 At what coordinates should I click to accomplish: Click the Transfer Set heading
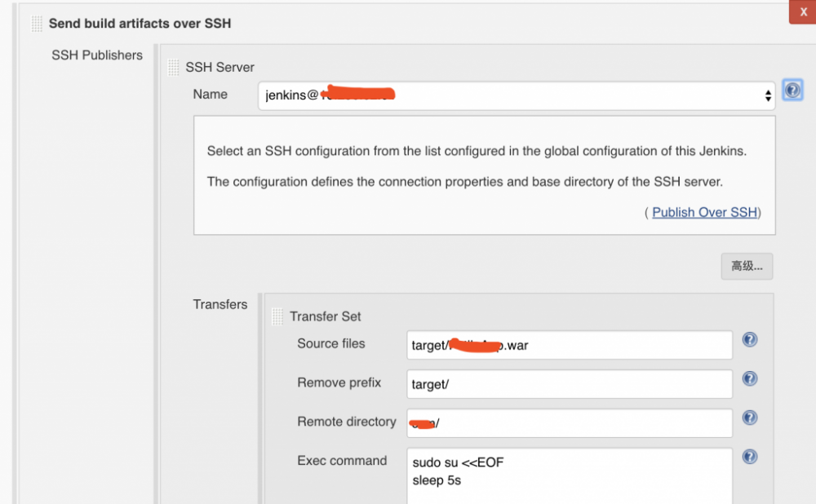coord(326,316)
